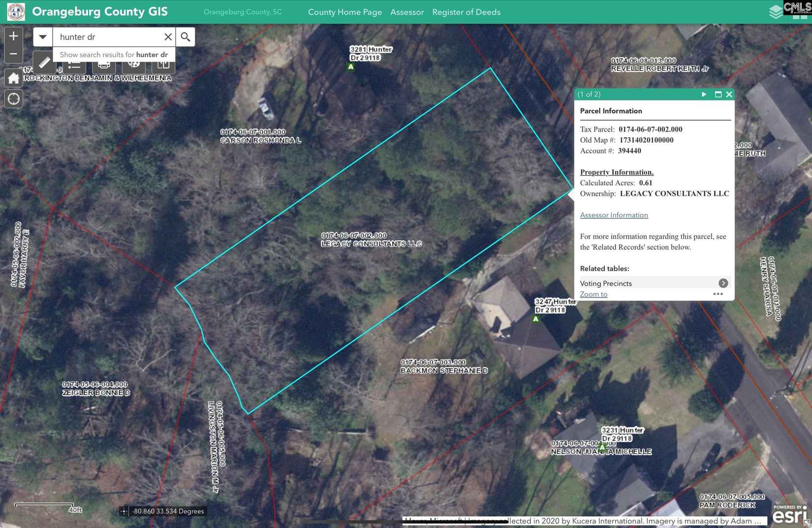Return to default home extent
The width and height of the screenshot is (812, 528).
[13, 78]
